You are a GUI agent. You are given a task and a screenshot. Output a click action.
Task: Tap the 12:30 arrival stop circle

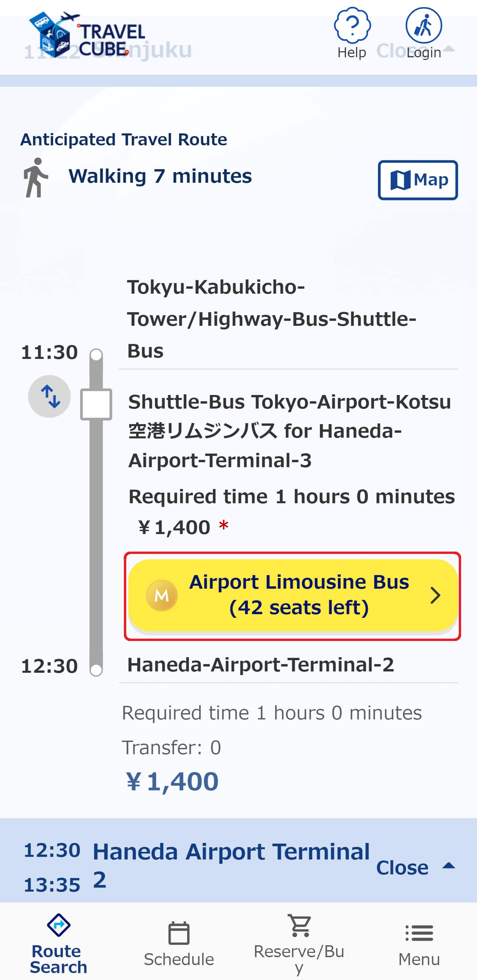(x=96, y=669)
